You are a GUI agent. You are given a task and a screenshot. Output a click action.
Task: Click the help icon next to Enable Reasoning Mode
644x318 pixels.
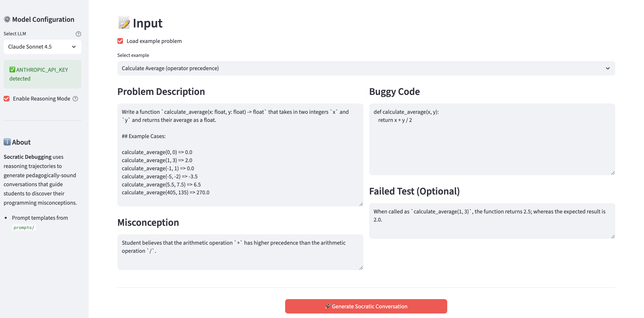75,99
